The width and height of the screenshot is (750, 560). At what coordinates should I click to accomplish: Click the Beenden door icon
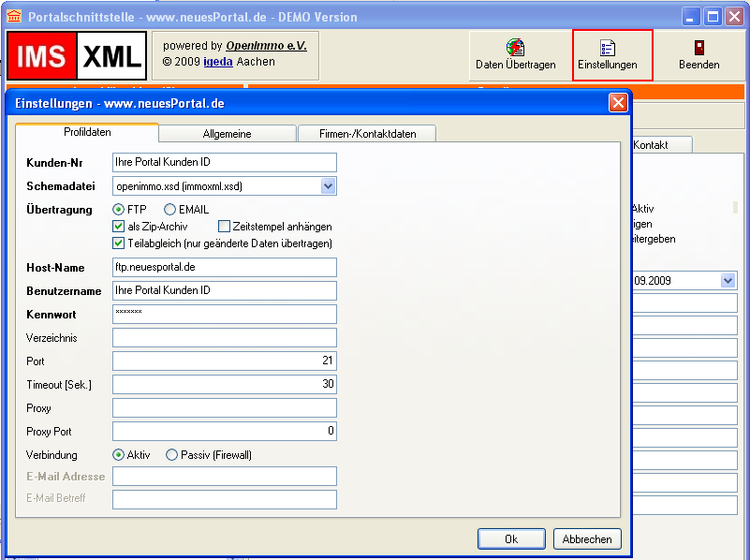(x=699, y=48)
